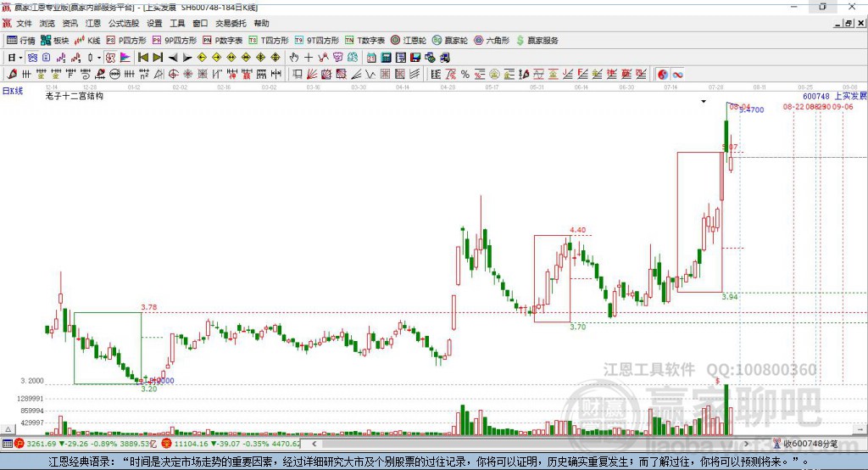Open the 9T四方形 tool

click(x=317, y=41)
